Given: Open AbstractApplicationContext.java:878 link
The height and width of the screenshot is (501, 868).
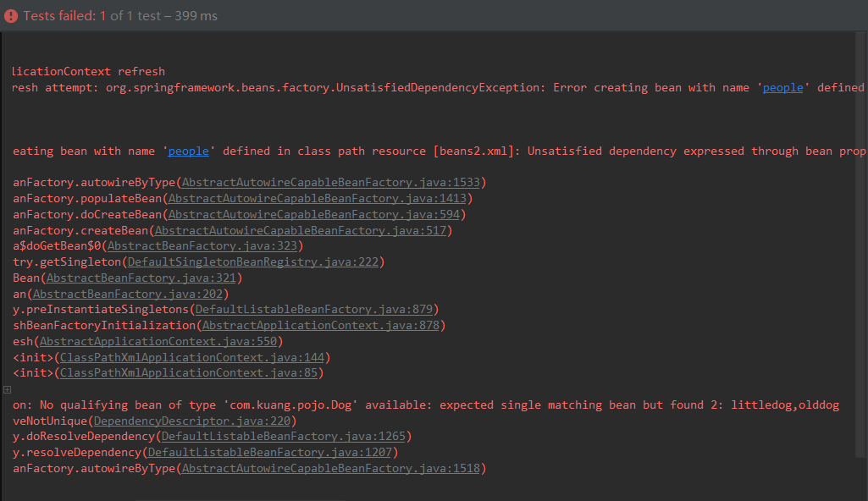Looking at the screenshot, I should tap(320, 325).
